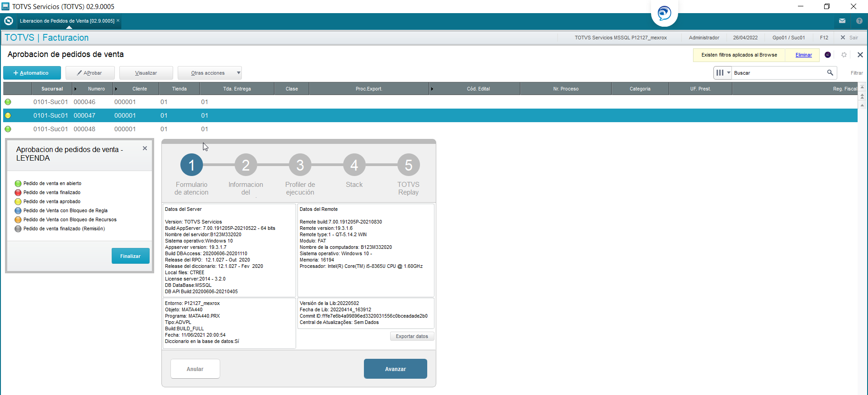
Task: Close the LEYENDA panel with its X
Action: click(145, 148)
